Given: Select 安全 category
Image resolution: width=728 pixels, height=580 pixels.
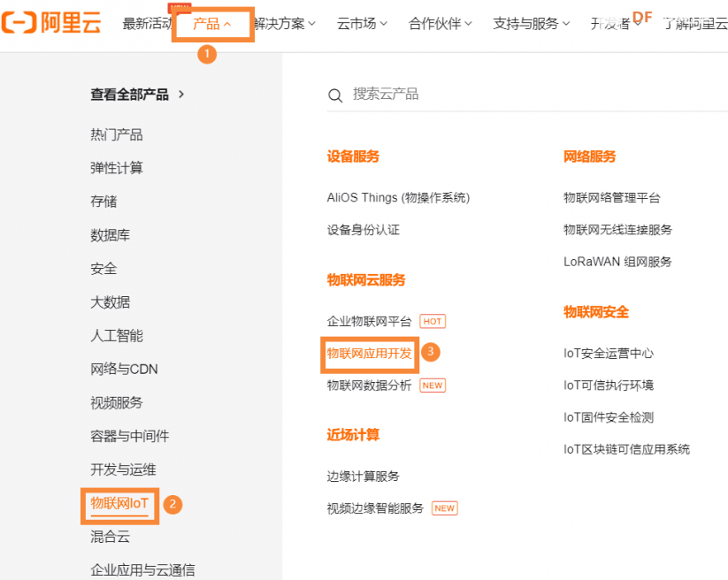Looking at the screenshot, I should [x=103, y=269].
